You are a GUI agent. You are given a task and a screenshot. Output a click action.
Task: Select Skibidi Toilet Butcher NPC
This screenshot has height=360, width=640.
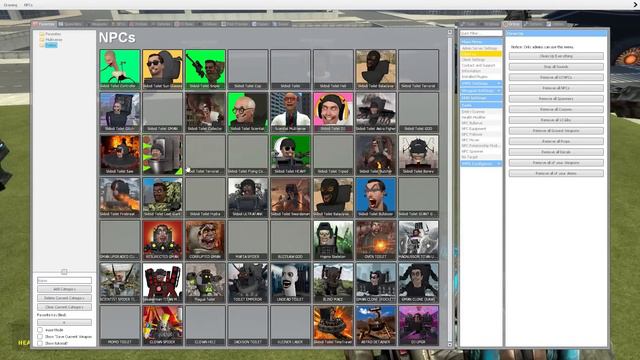(x=376, y=155)
